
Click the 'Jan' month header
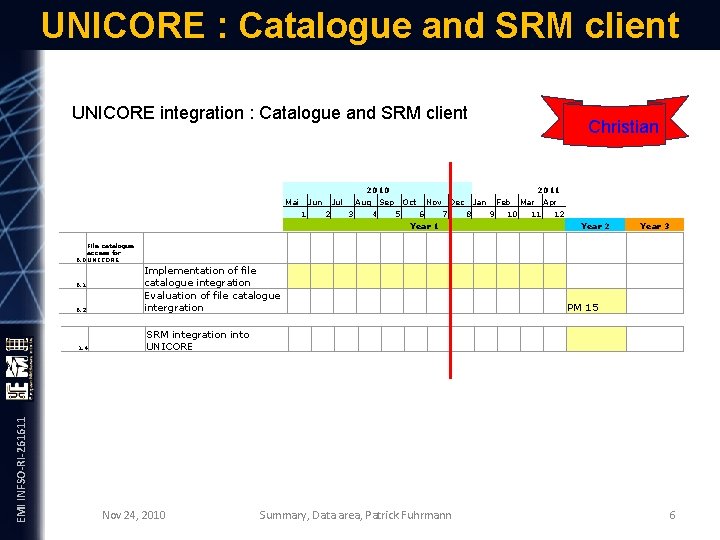pos(479,202)
